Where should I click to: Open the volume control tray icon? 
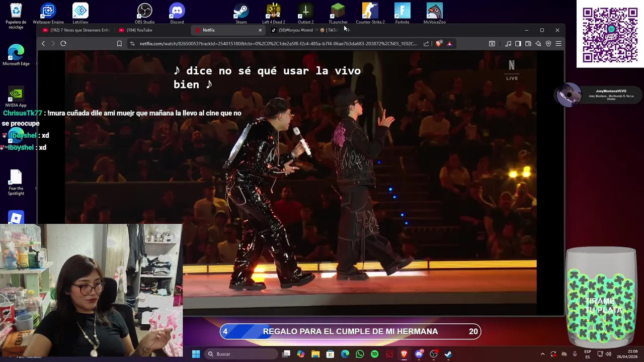[x=608, y=354]
